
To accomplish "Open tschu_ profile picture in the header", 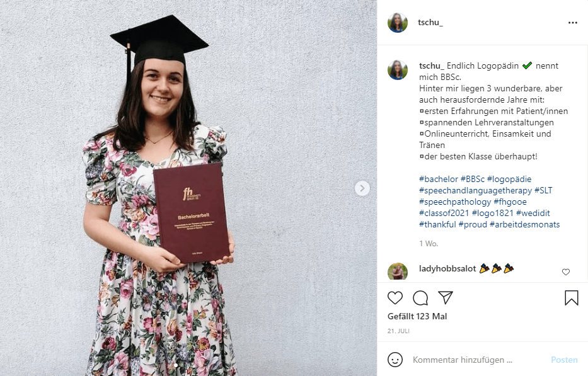I will click(398, 23).
